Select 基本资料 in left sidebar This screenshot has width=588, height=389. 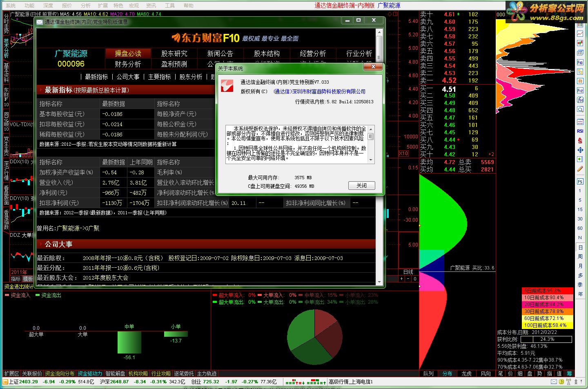[6, 73]
